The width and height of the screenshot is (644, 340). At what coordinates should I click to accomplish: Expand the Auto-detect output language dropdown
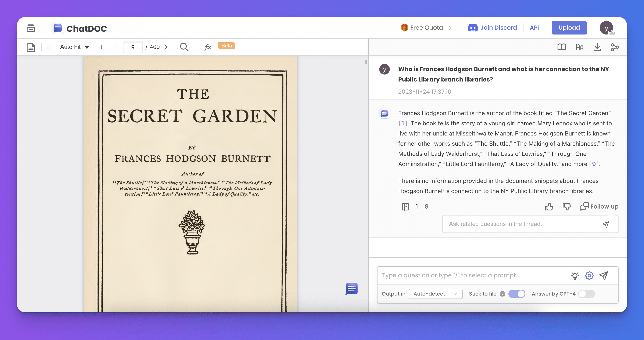[435, 294]
